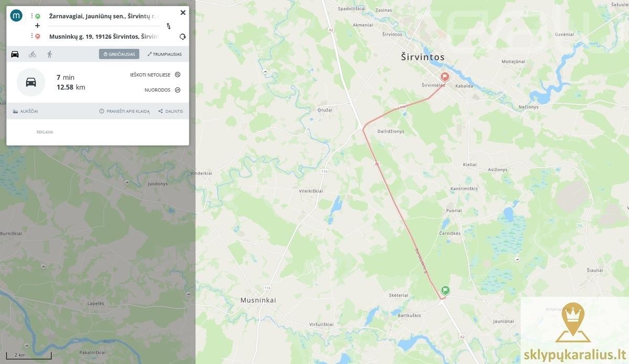Switch to bicycle travel mode
The height and width of the screenshot is (364, 629).
[x=32, y=54]
